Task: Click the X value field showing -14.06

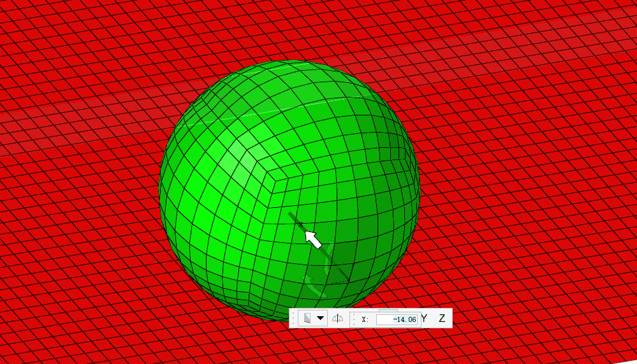Action: 397,319
